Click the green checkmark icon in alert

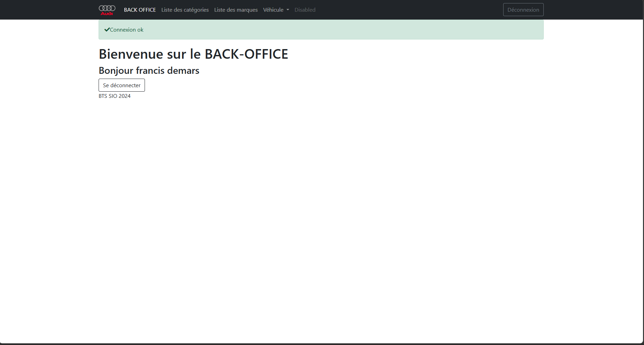[107, 30]
